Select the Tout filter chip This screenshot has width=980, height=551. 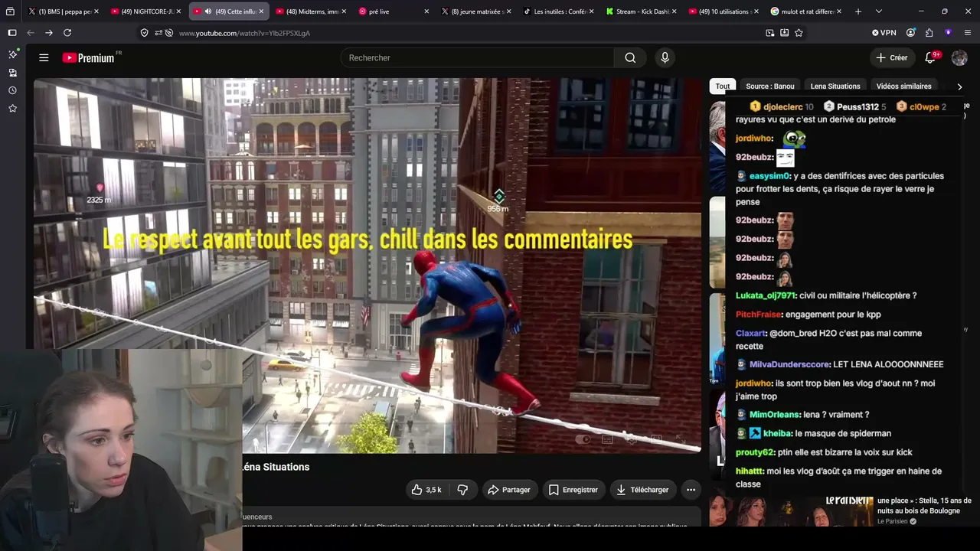[723, 86]
